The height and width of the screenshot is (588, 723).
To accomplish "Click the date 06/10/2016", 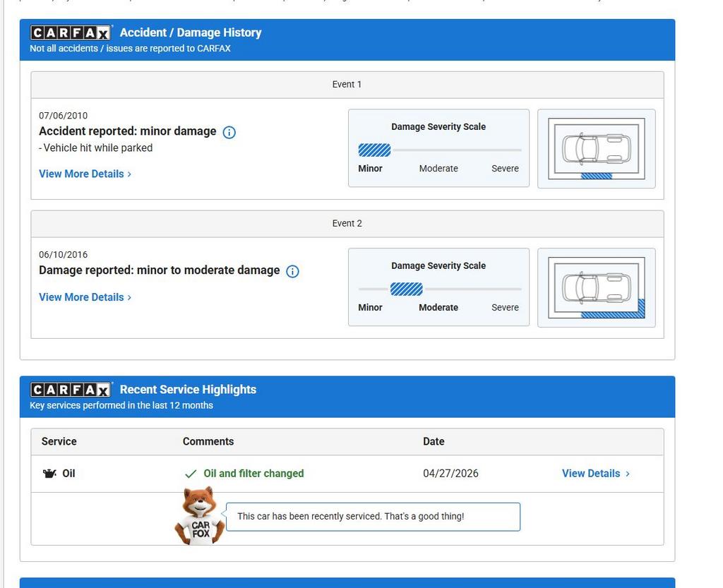I will (63, 255).
